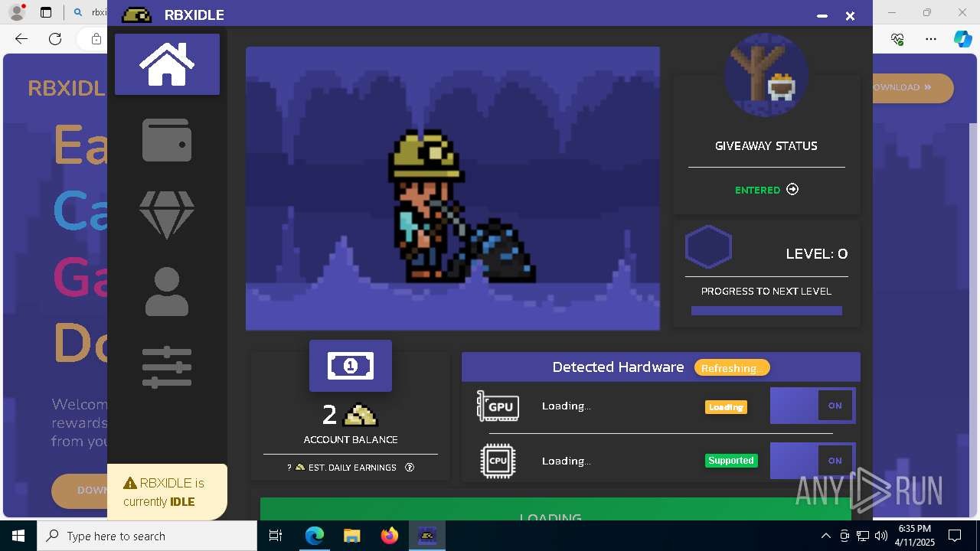Open Microsoft Edge from taskbar
Viewport: 980px width, 551px height.
point(315,536)
